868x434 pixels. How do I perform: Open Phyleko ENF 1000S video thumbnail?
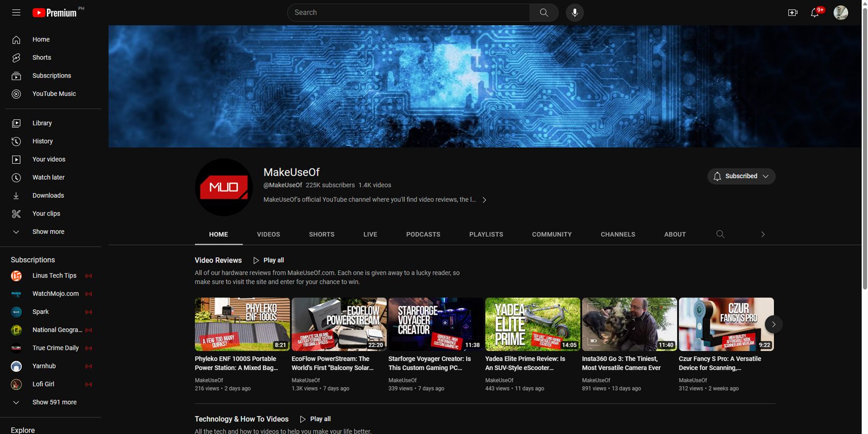(242, 324)
